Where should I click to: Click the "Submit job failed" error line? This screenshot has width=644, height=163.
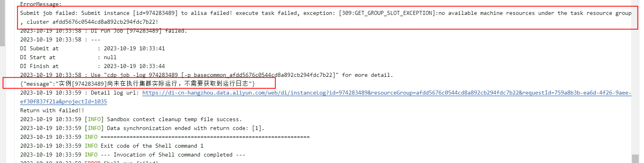[326, 13]
